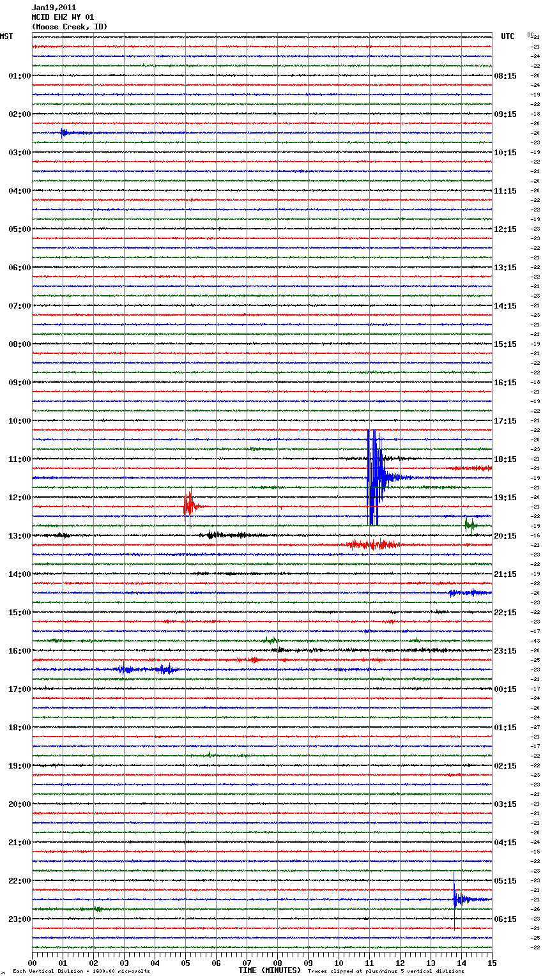Click the 00:15 UTC time label
Screen dimensions: 543x980
pos(505,689)
